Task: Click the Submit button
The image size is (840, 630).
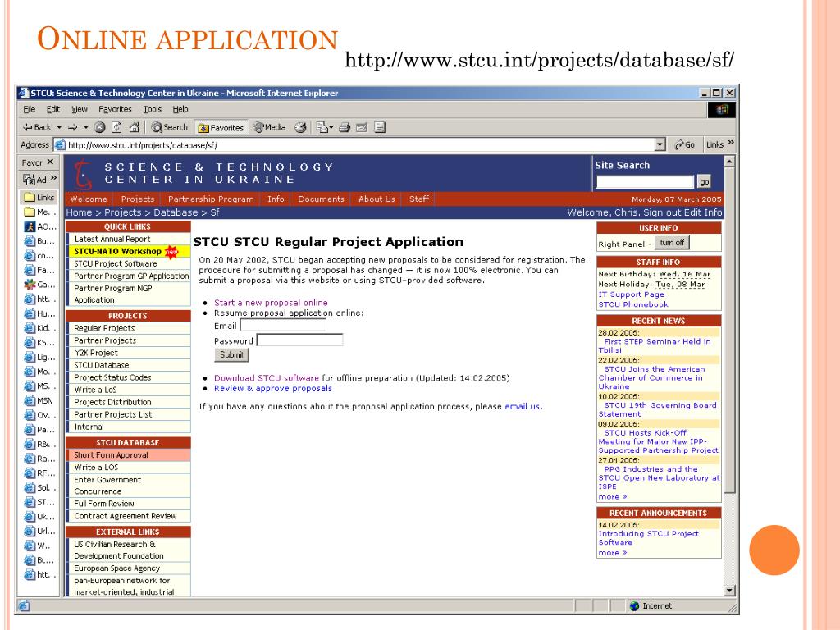Action: (231, 354)
